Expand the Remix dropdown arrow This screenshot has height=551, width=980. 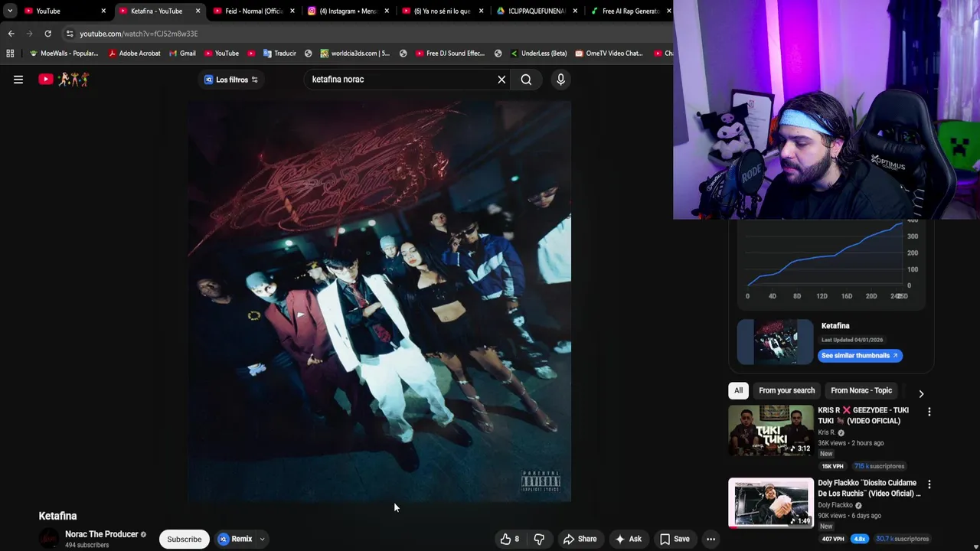262,539
